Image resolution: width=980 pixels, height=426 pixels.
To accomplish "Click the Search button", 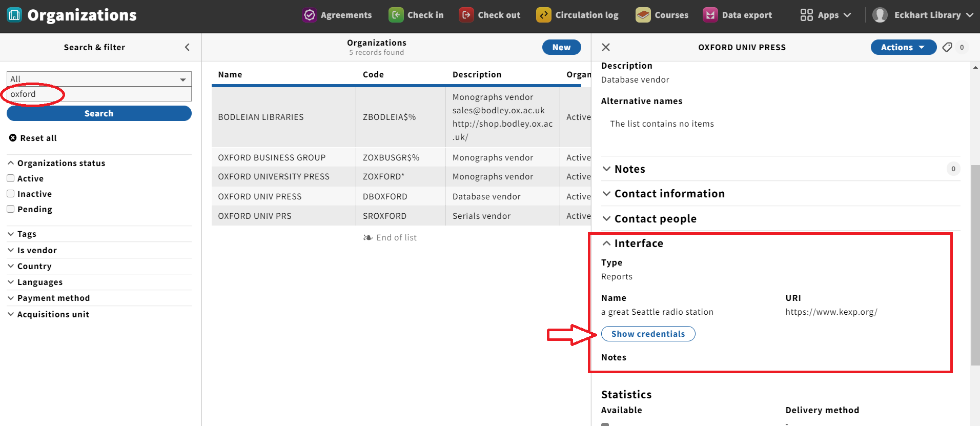I will tap(99, 113).
